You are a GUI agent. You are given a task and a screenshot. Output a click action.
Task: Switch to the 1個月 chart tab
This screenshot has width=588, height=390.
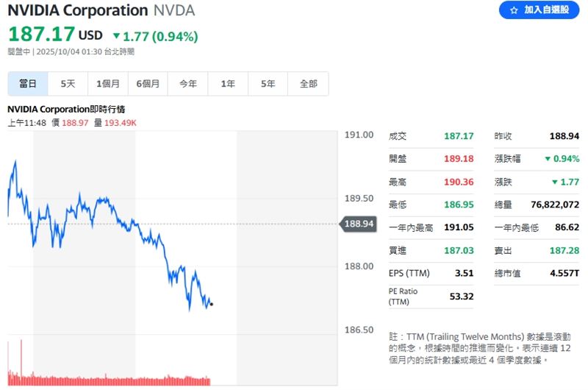pyautogui.click(x=107, y=84)
